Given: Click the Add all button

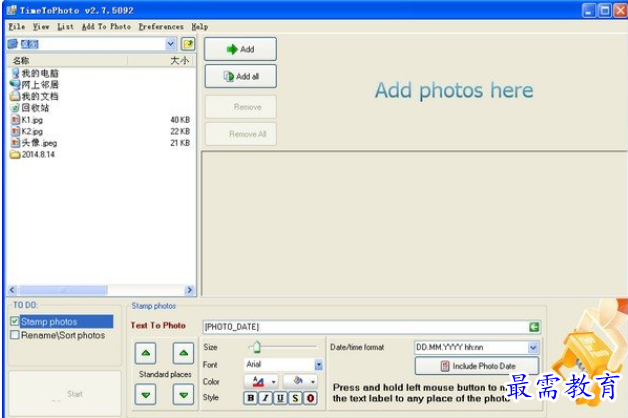Looking at the screenshot, I should [240, 76].
